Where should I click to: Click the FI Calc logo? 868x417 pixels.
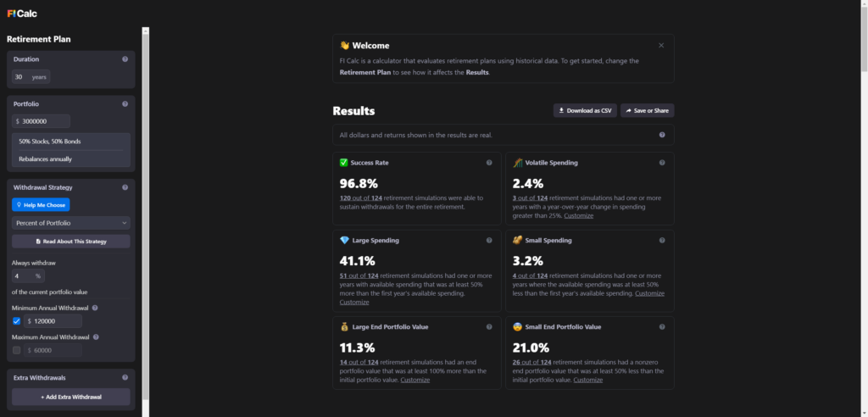(22, 13)
